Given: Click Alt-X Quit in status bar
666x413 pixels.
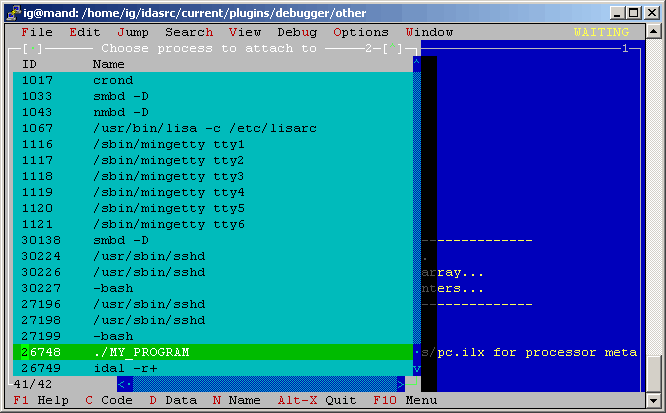Looking at the screenshot, I should (317, 401).
